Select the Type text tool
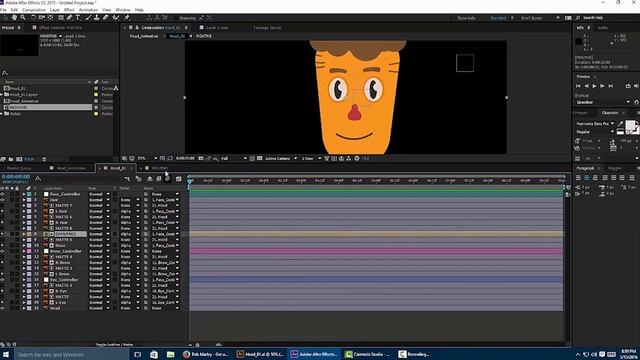The width and height of the screenshot is (640, 360). tap(78, 18)
